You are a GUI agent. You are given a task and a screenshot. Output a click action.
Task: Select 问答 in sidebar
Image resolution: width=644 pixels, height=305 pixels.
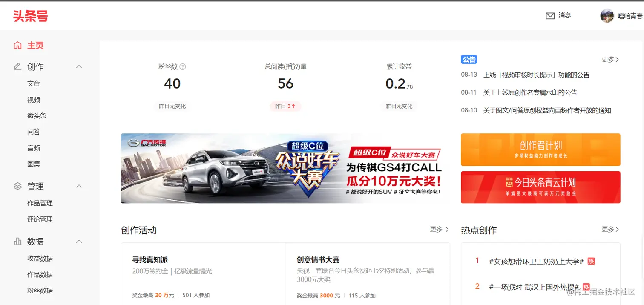coord(34,132)
